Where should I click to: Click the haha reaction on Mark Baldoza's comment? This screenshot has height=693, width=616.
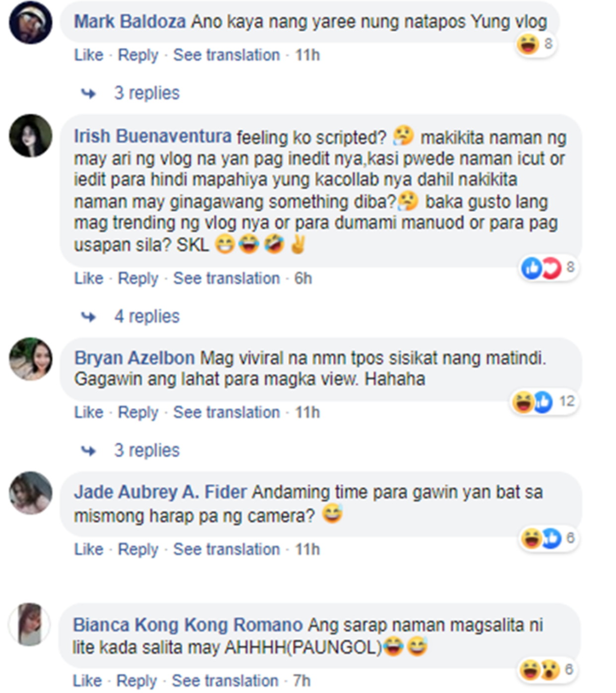click(x=528, y=44)
